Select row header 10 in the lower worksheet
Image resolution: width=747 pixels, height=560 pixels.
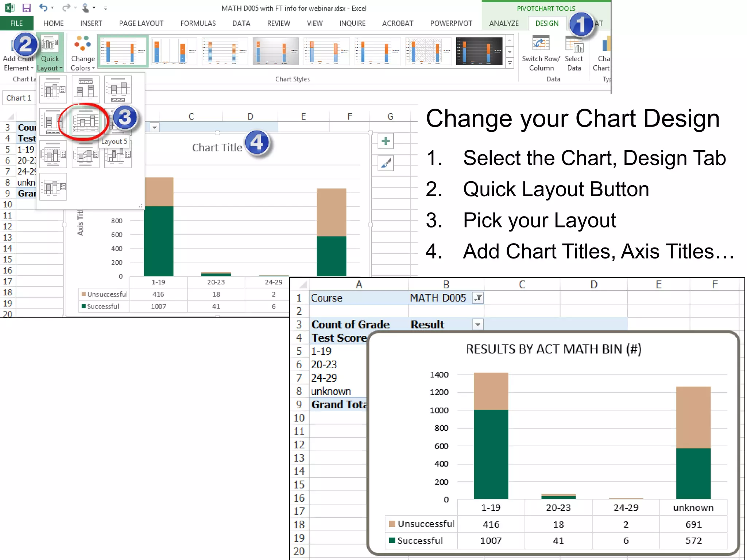pos(299,418)
